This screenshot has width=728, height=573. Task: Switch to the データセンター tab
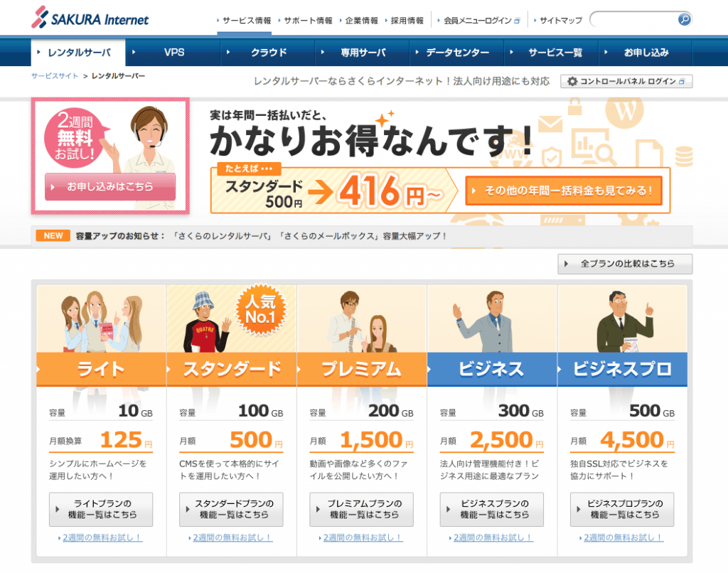click(x=457, y=53)
